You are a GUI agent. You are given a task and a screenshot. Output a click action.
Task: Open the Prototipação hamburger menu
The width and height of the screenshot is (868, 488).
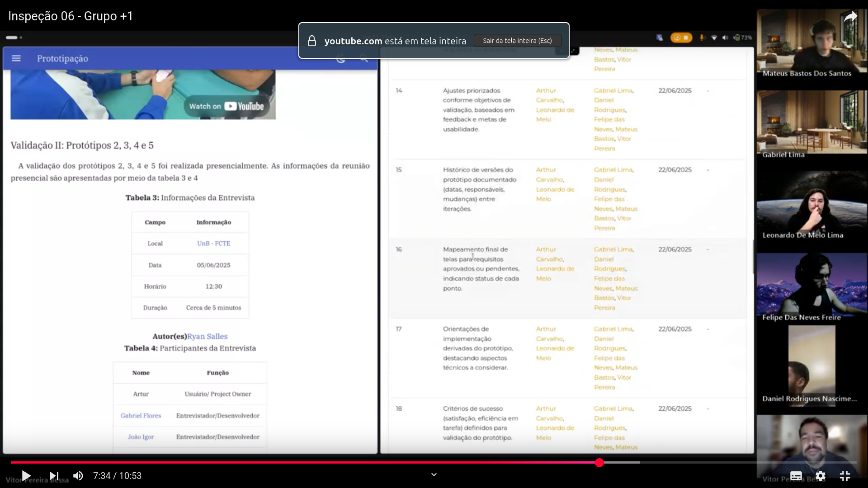16,58
